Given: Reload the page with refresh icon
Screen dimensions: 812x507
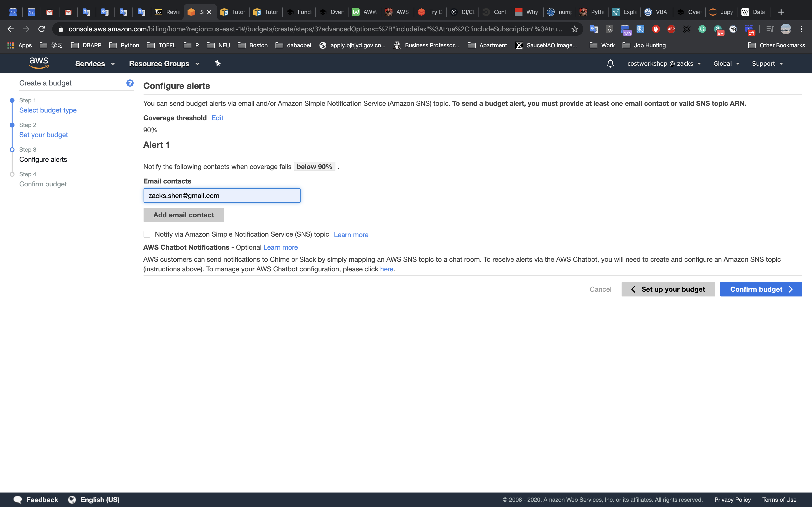Looking at the screenshot, I should point(42,29).
